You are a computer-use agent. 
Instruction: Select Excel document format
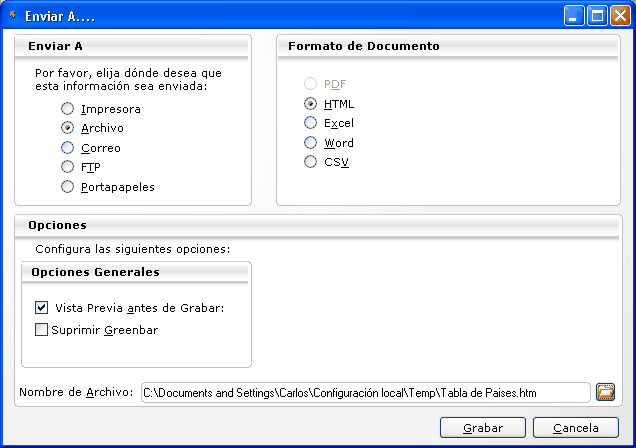(x=311, y=123)
